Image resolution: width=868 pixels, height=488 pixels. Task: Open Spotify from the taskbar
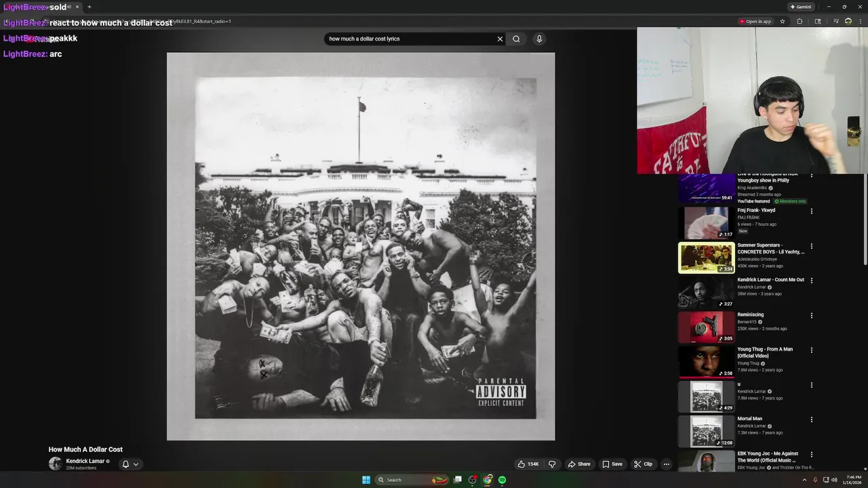coord(502,480)
